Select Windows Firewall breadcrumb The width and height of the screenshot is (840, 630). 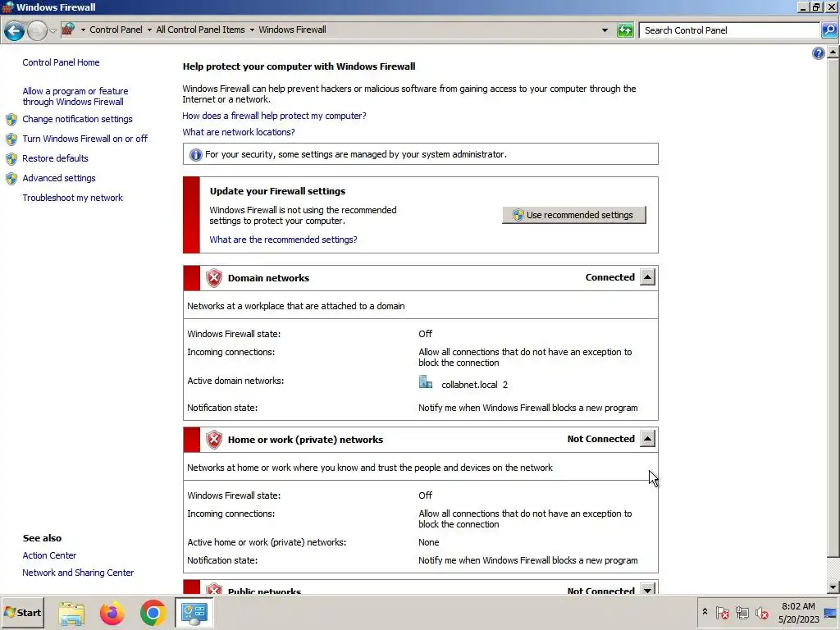click(x=292, y=30)
